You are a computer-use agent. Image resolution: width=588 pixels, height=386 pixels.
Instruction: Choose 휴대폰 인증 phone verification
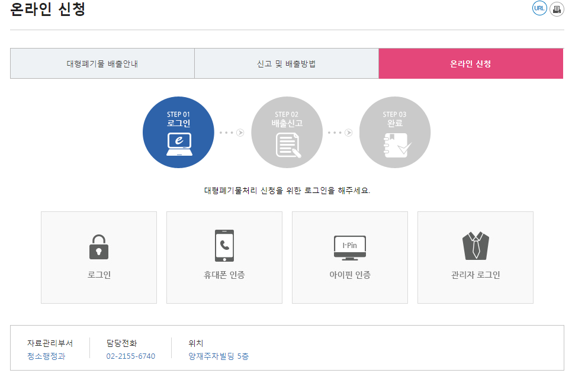(x=224, y=258)
